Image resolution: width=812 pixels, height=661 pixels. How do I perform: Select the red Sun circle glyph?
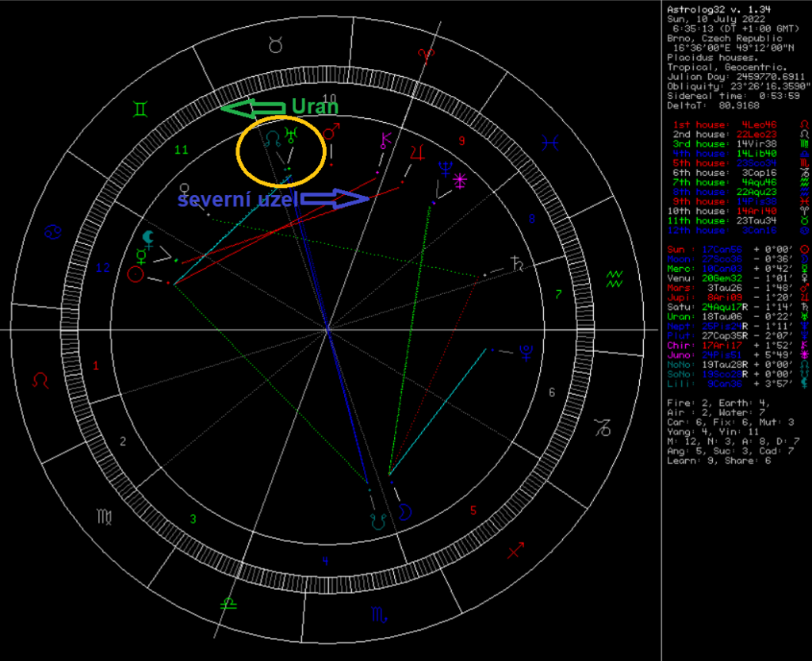pos(136,275)
